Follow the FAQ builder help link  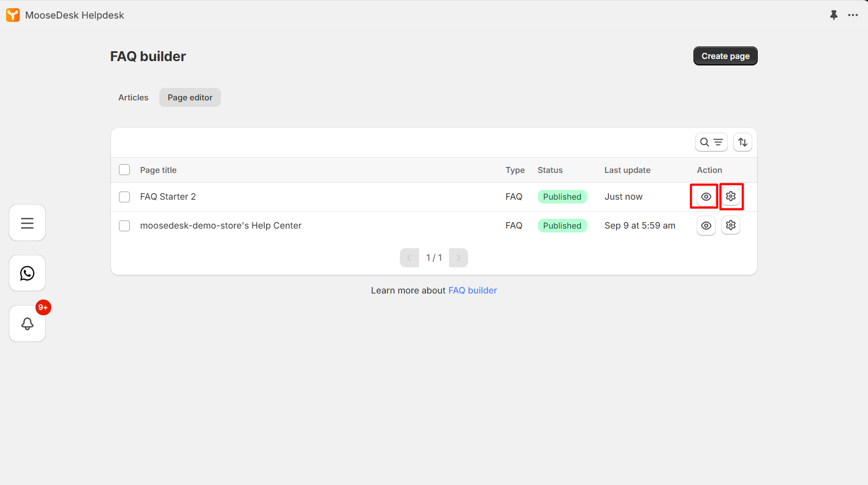[x=472, y=291]
